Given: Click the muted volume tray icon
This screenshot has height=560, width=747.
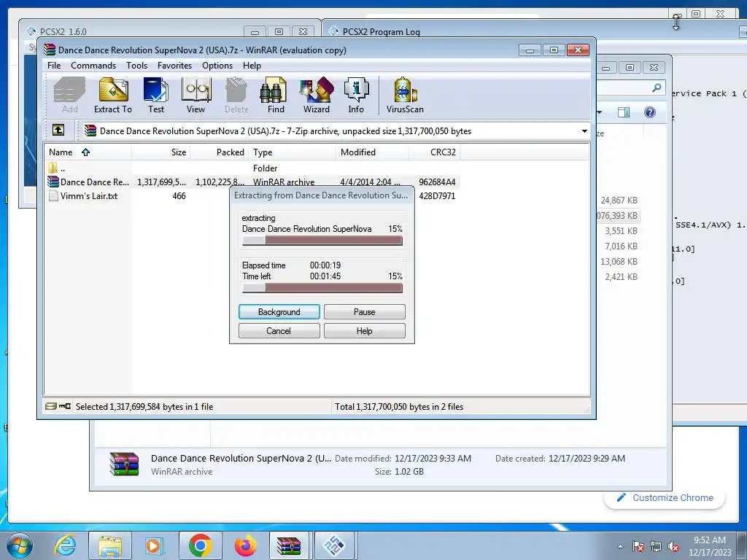Looking at the screenshot, I should (x=673, y=546).
